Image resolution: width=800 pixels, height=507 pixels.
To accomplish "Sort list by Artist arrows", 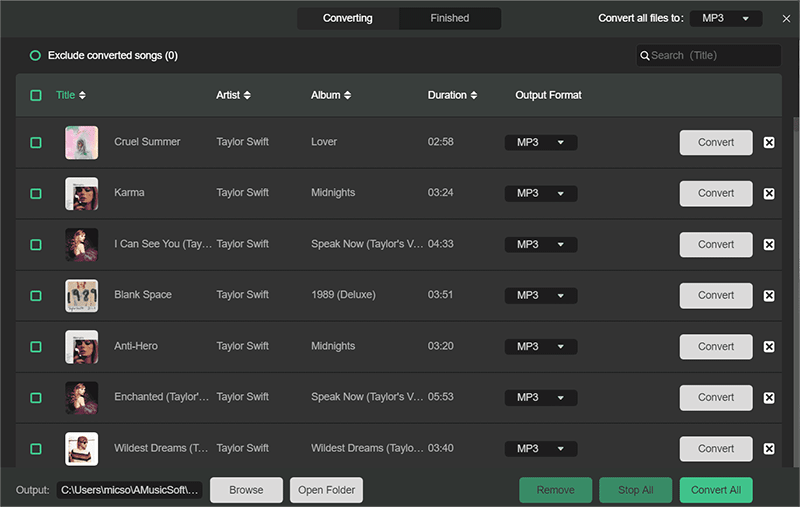I will pyautogui.click(x=247, y=95).
